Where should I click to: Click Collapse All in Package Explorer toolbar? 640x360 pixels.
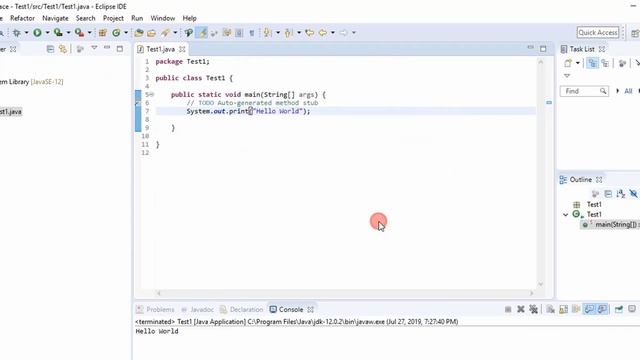point(50,49)
